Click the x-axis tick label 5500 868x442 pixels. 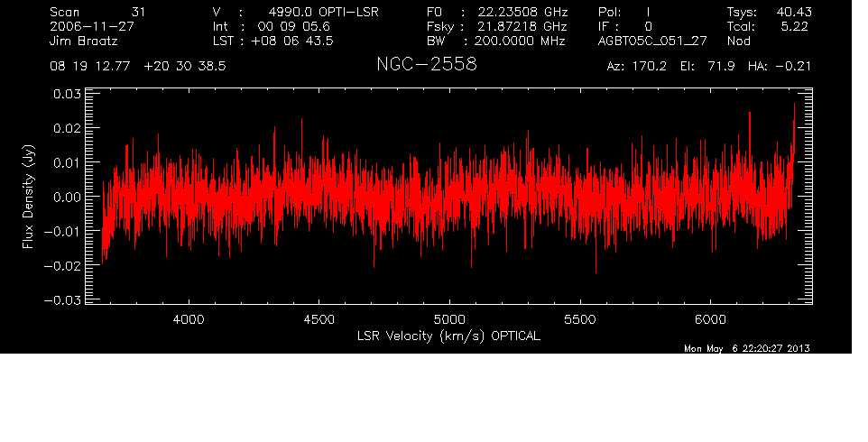(x=580, y=319)
